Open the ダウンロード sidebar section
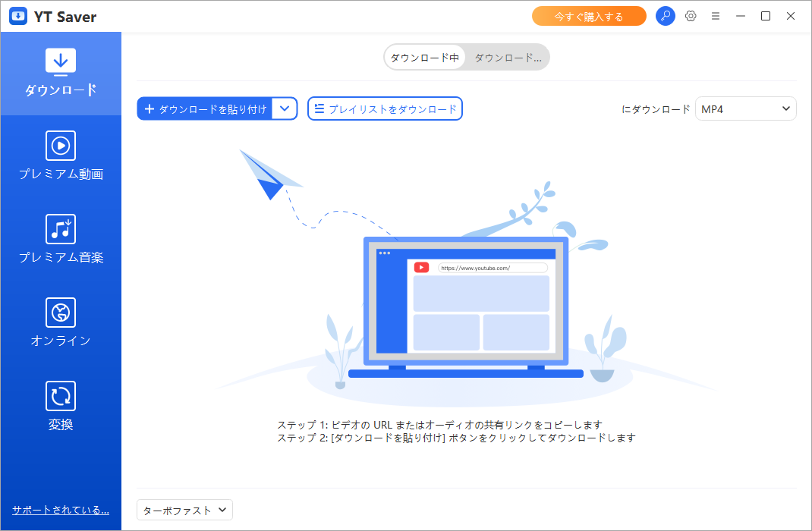The image size is (812, 531). click(x=61, y=73)
